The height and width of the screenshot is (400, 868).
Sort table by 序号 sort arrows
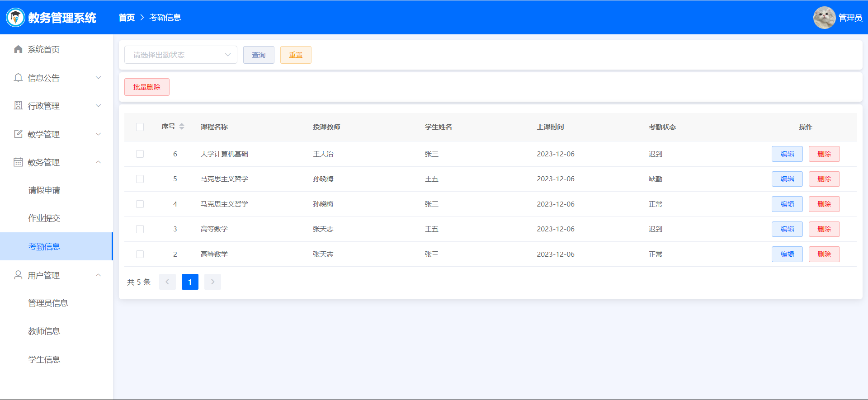coord(182,127)
